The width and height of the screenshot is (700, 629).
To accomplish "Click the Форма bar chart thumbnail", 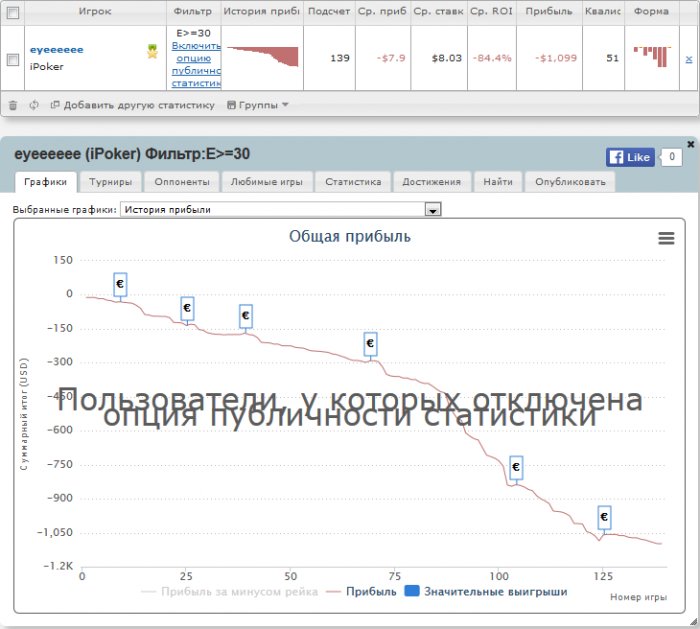I will tap(652, 56).
